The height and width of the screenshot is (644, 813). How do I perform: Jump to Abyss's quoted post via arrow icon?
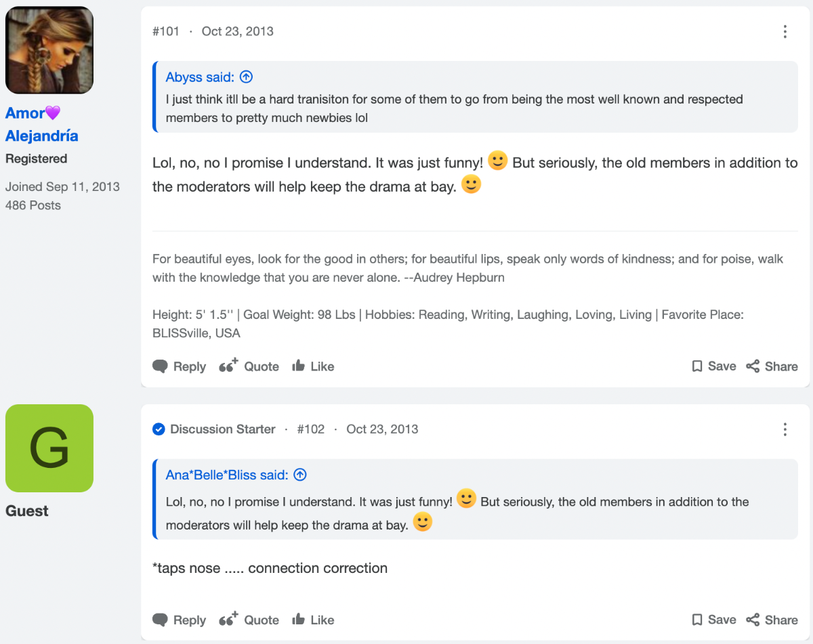tap(247, 77)
